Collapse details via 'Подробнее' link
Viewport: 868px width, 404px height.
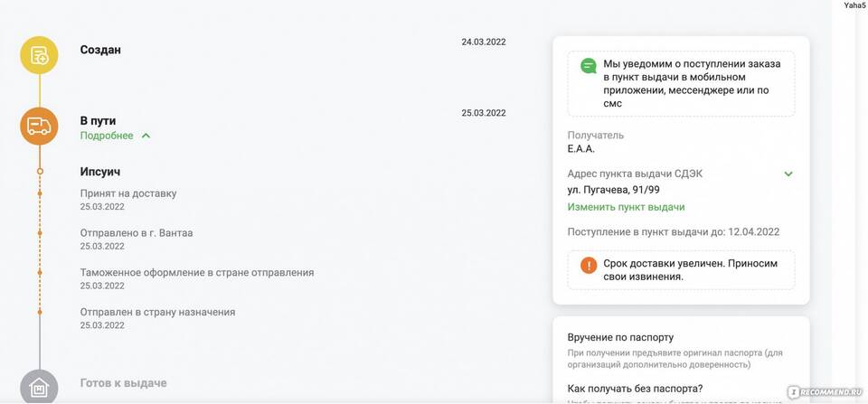[x=107, y=136]
